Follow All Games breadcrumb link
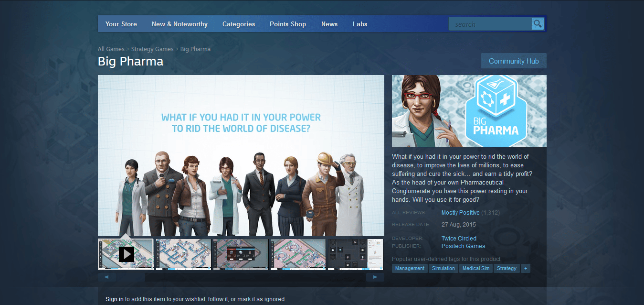This screenshot has width=644, height=305. (111, 49)
